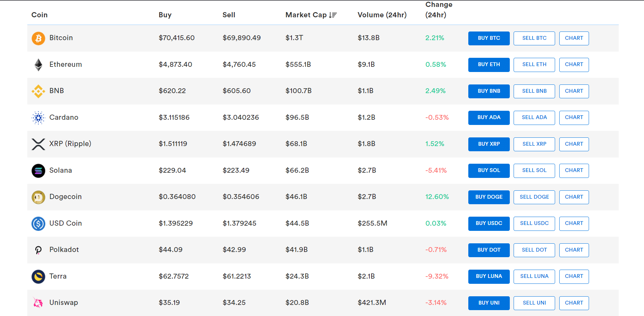The image size is (644, 316).
Task: Open the BNB row CHART button
Action: tap(574, 91)
